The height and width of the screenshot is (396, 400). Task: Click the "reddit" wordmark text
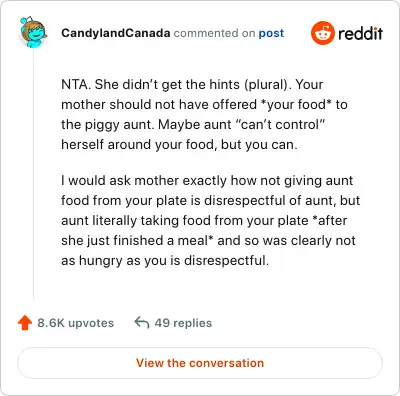click(360, 33)
